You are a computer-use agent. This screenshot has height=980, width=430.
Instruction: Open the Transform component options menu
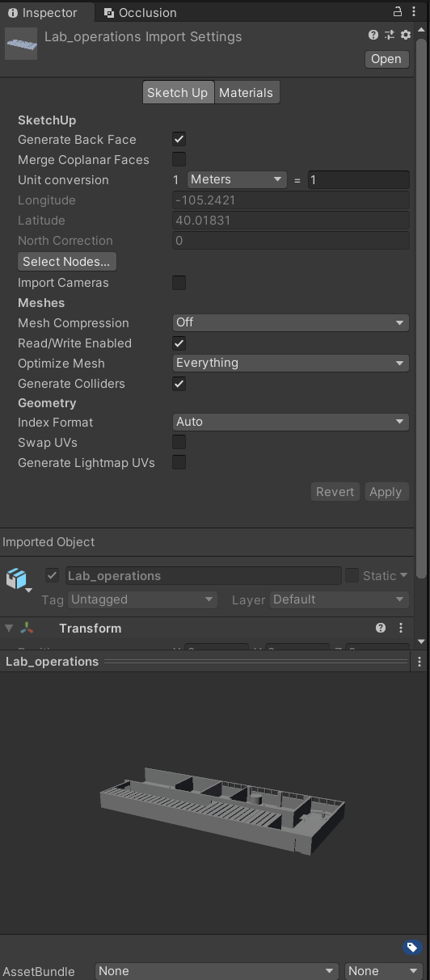(401, 628)
